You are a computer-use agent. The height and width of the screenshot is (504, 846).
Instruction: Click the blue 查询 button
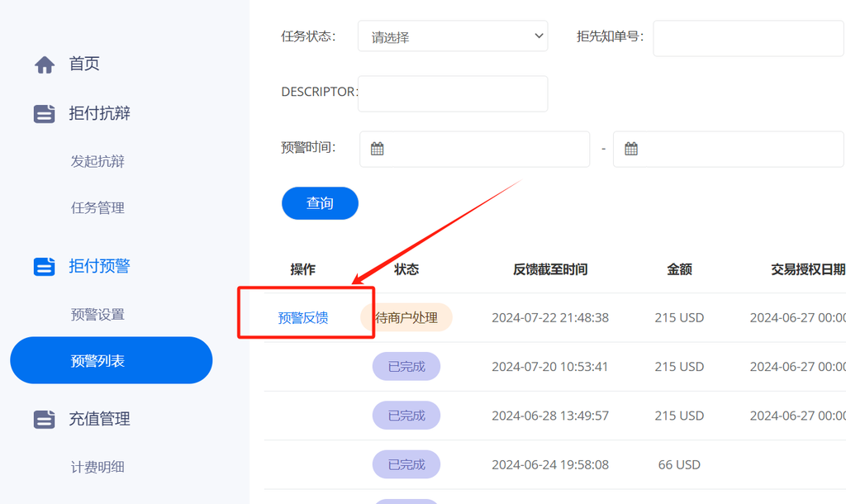click(320, 203)
